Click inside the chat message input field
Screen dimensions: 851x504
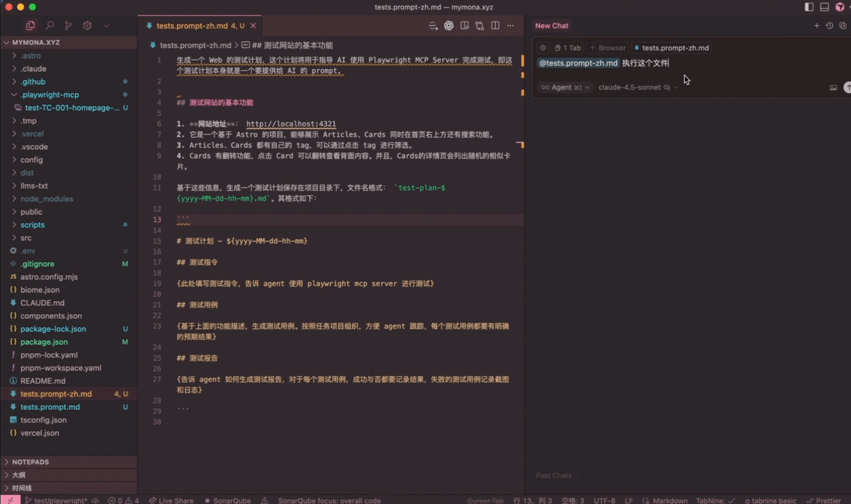[717, 63]
